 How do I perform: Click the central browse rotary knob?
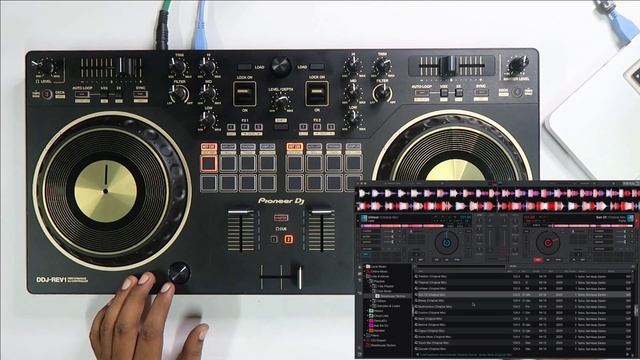[281, 66]
